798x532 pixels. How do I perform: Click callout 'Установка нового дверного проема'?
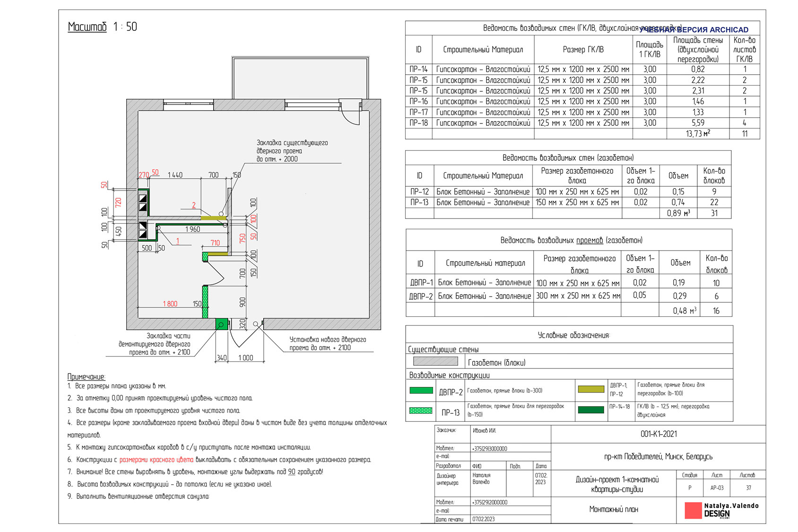[328, 344]
